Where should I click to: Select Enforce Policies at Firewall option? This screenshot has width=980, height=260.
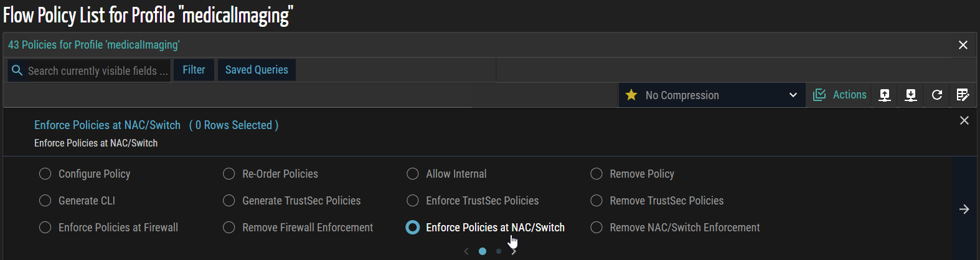point(45,228)
